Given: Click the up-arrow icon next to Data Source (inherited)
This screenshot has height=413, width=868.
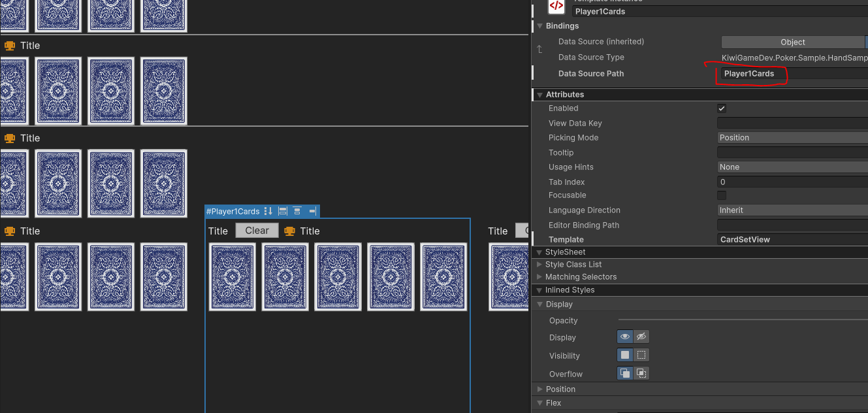Looking at the screenshot, I should click(x=538, y=49).
